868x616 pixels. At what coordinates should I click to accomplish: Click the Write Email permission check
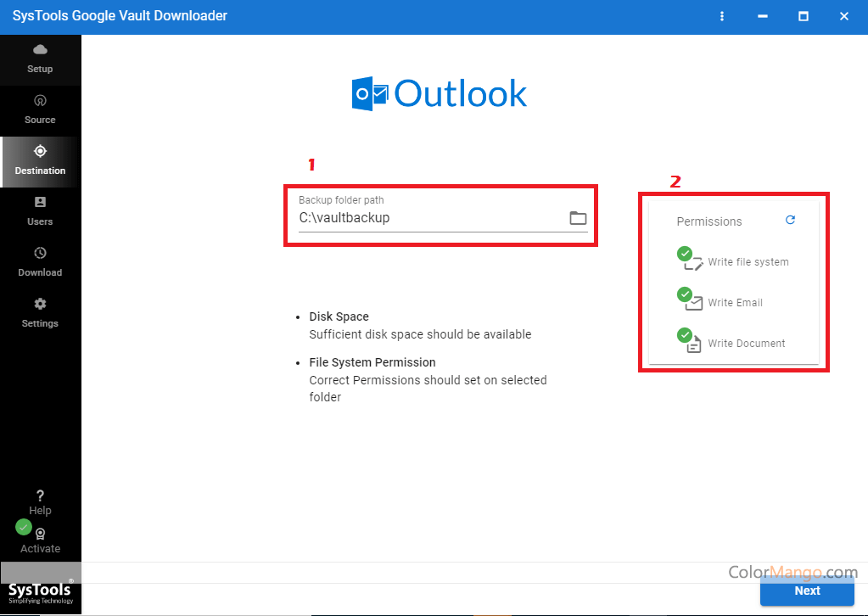point(685,294)
